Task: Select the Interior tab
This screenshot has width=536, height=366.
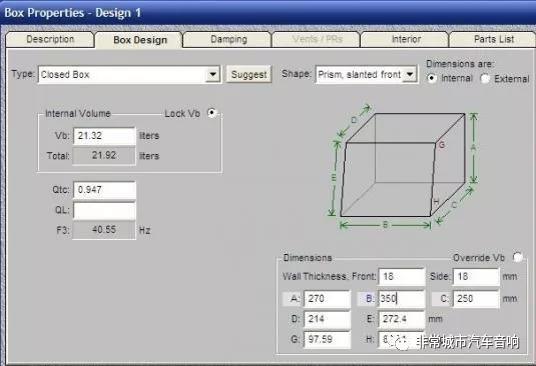Action: click(406, 39)
